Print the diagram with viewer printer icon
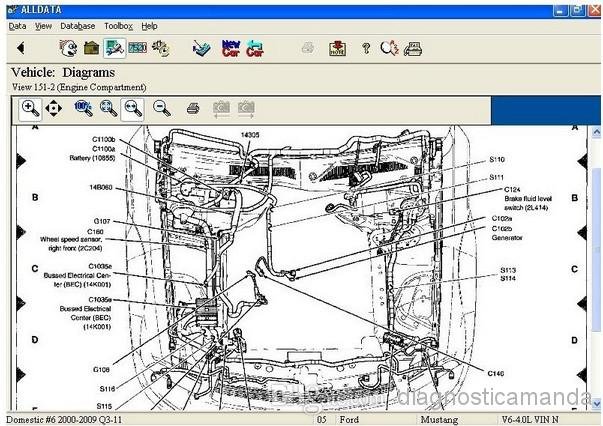603x426 pixels. tap(193, 108)
